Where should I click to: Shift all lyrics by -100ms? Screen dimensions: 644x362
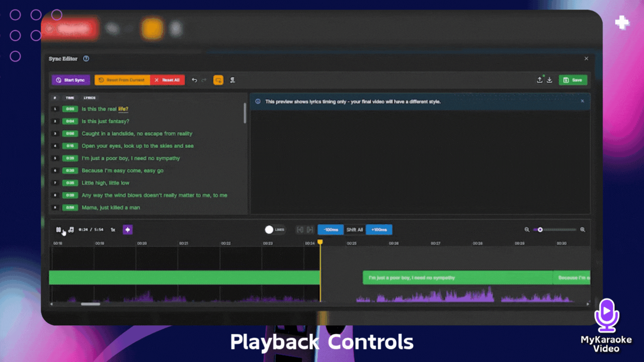coord(331,230)
